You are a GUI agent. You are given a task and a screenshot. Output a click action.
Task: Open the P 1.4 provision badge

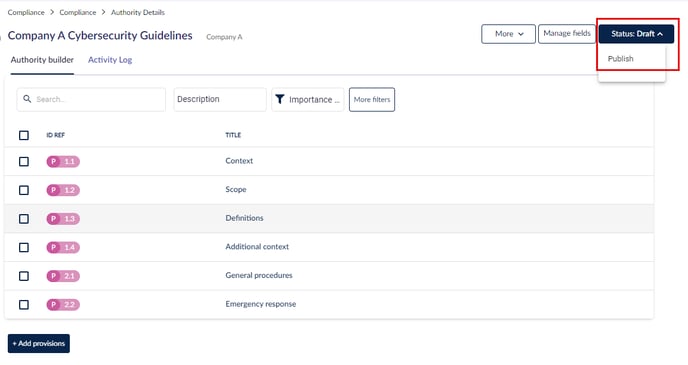[63, 247]
